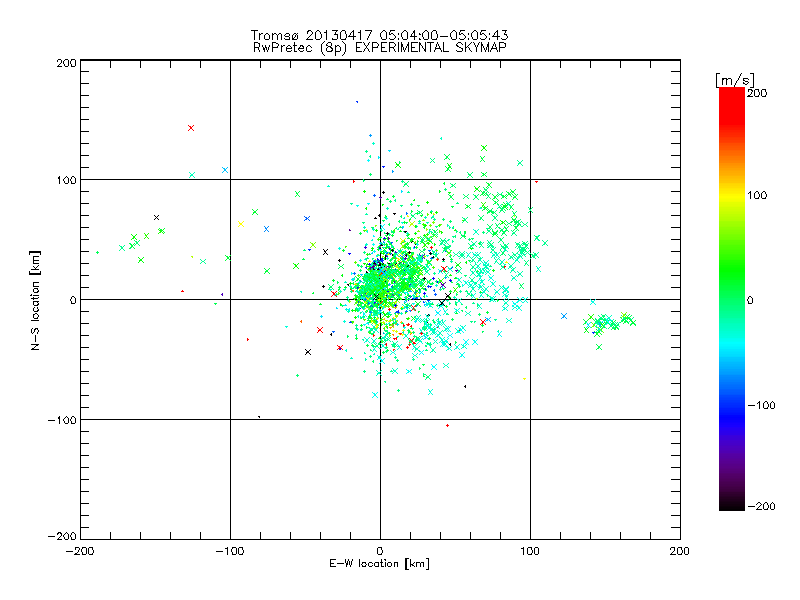Click the colorbar tick label '0'
Screen dimensions: 800x600
(750, 300)
